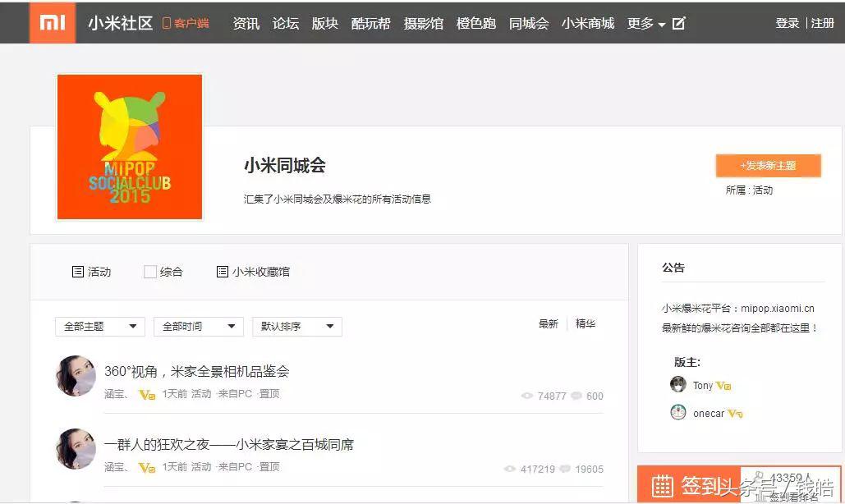Image resolution: width=845 pixels, height=504 pixels.
Task: Click the orange MI logo
Action: [53, 23]
